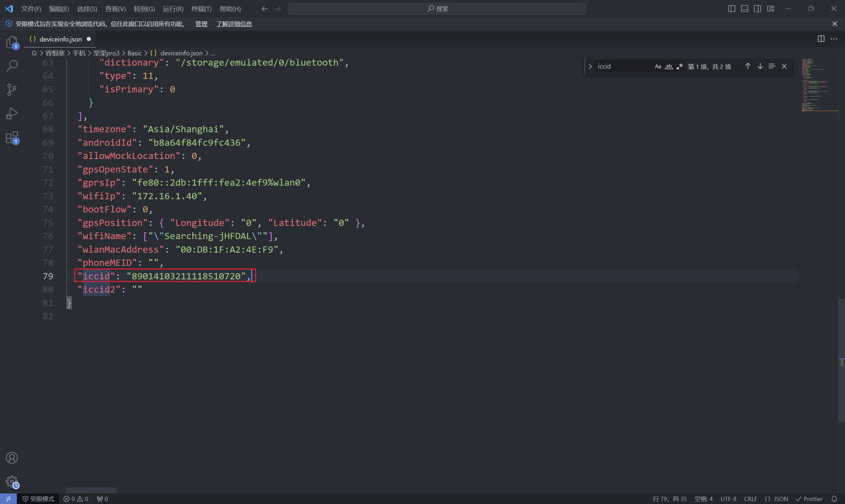Click the 管理 link in the banner
Image resolution: width=845 pixels, height=504 pixels.
[201, 24]
